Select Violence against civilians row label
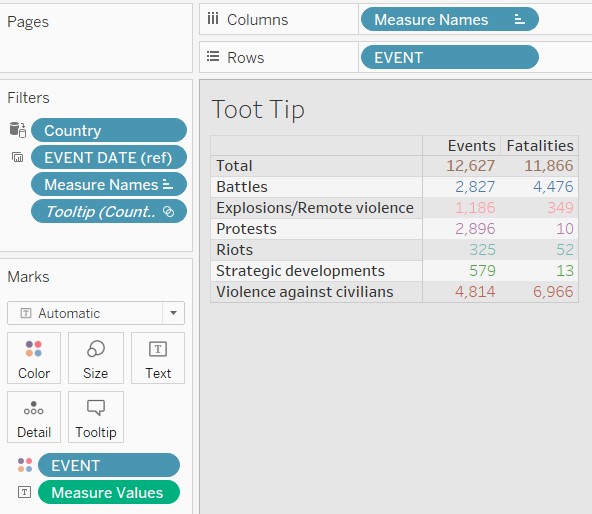The height and width of the screenshot is (514, 592). (305, 292)
